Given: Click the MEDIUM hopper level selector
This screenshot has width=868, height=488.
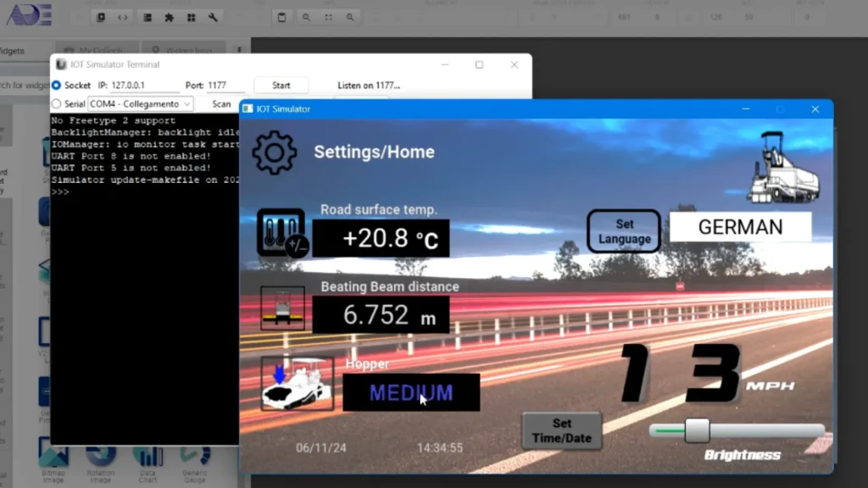Looking at the screenshot, I should point(411,393).
